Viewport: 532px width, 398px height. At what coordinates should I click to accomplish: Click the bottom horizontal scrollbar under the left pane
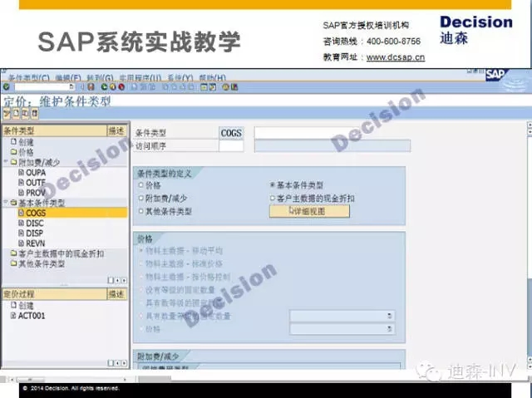(x=68, y=380)
